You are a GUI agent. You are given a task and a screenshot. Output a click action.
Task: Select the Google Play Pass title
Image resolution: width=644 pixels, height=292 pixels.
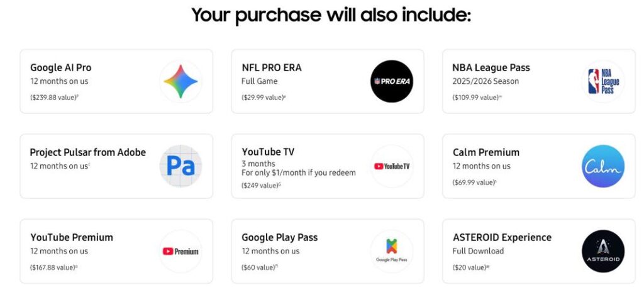(x=280, y=237)
